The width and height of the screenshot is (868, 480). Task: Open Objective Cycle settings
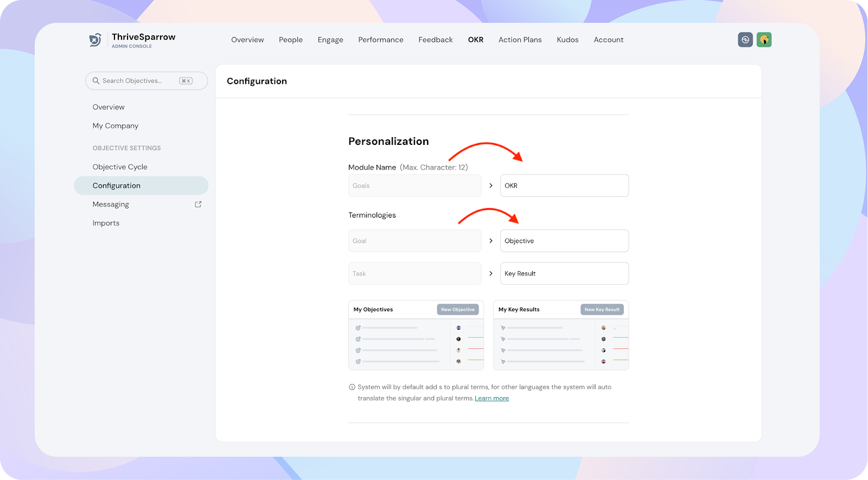[x=120, y=167]
